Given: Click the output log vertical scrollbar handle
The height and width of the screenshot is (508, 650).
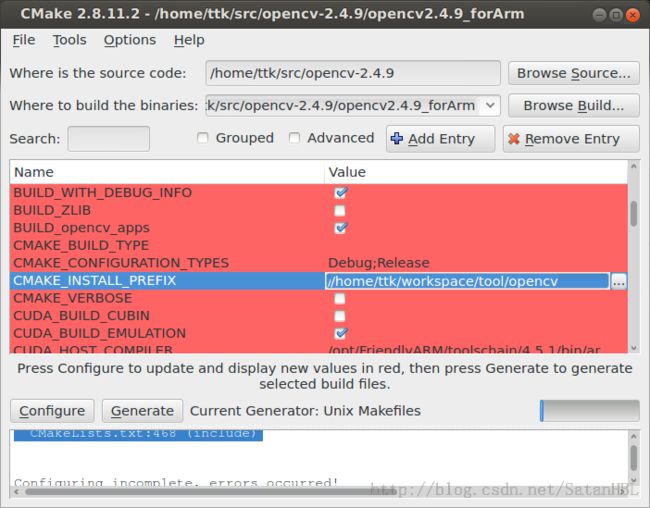Looking at the screenshot, I should pyautogui.click(x=633, y=458).
